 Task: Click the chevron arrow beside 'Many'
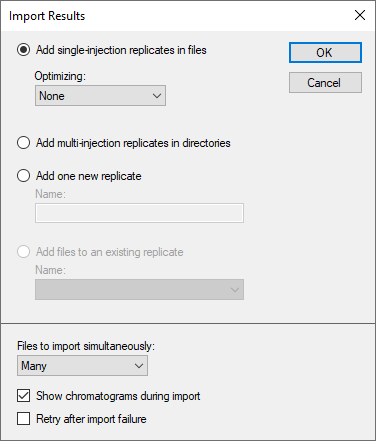click(139, 366)
